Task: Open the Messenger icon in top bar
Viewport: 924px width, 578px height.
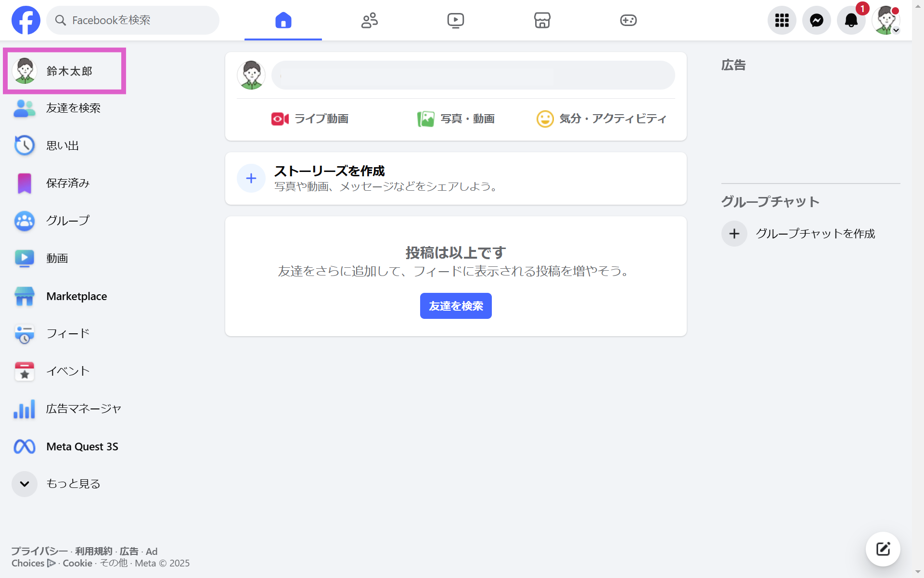Action: click(816, 20)
